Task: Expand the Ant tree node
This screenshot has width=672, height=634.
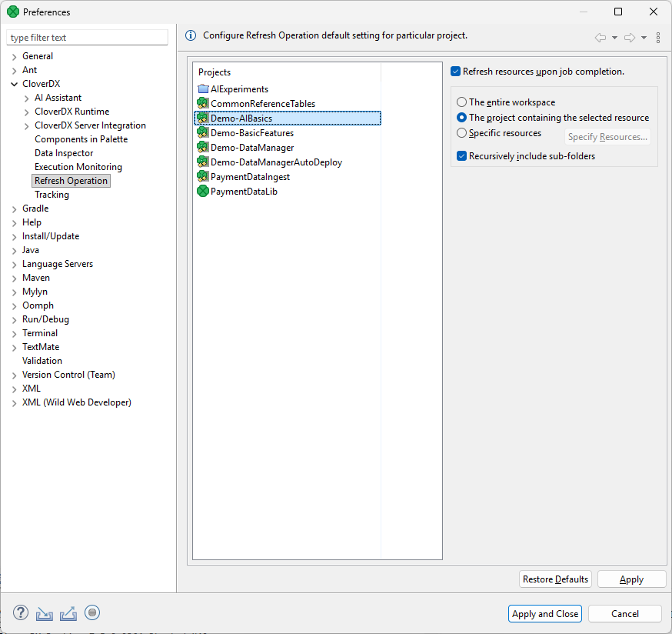Action: pyautogui.click(x=14, y=70)
